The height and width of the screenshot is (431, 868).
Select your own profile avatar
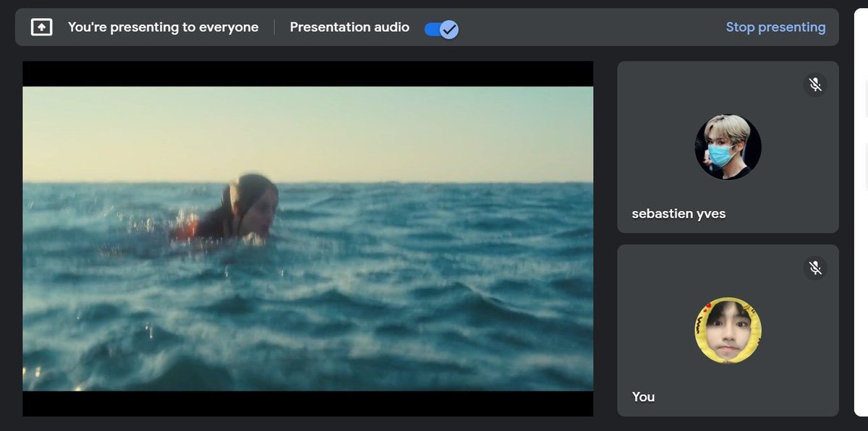(728, 330)
